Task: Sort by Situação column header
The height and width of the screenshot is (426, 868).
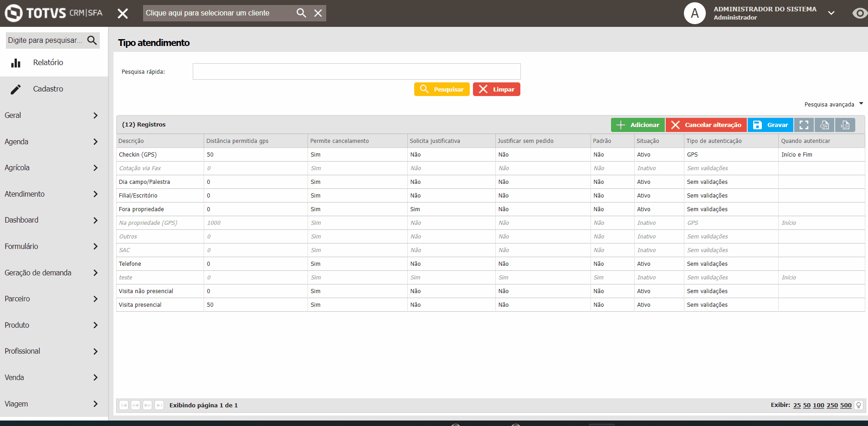Action: 659,141
